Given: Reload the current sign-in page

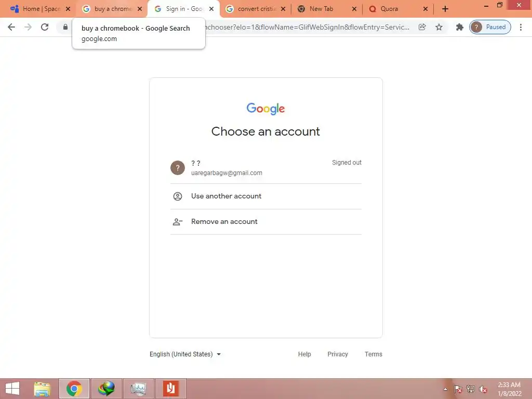Looking at the screenshot, I should [x=45, y=27].
